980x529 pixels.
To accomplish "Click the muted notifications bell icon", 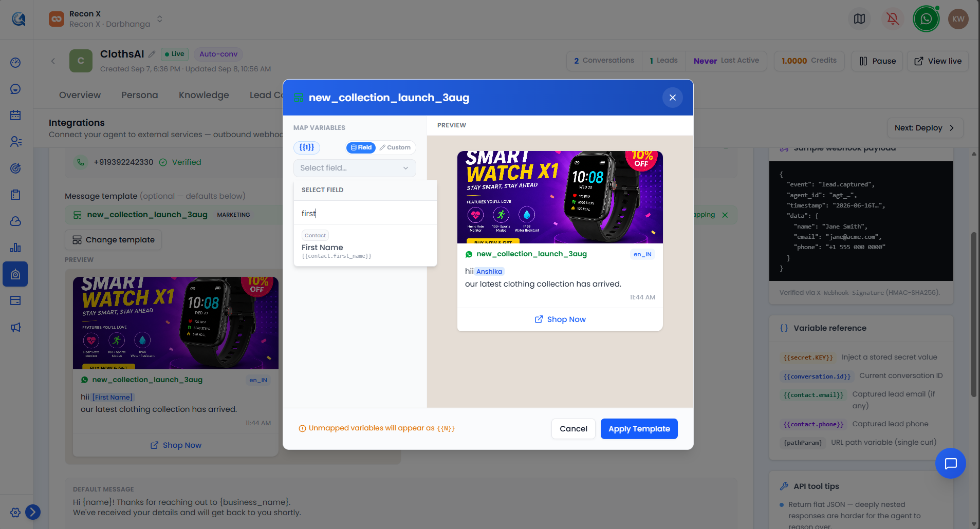I will 893,19.
